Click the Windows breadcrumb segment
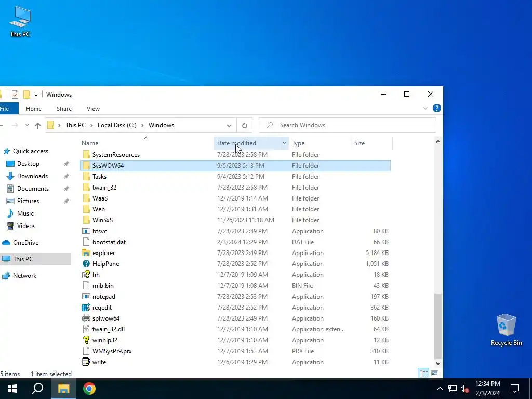The width and height of the screenshot is (532, 399). click(161, 125)
